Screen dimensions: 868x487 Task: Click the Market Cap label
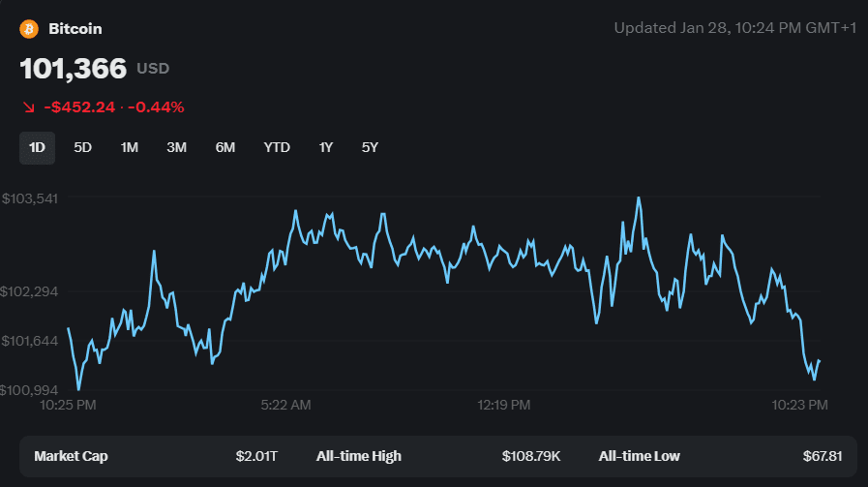[71, 456]
